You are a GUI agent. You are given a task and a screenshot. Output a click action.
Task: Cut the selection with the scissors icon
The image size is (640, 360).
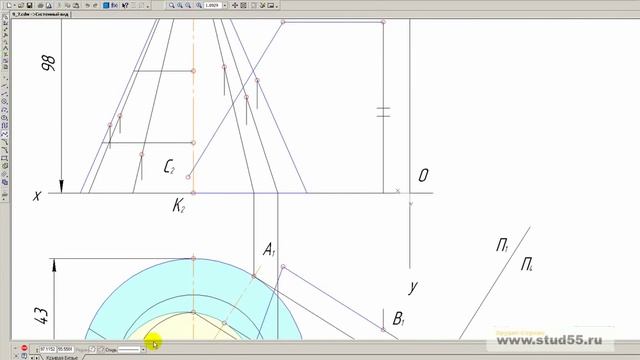click(x=60, y=5)
